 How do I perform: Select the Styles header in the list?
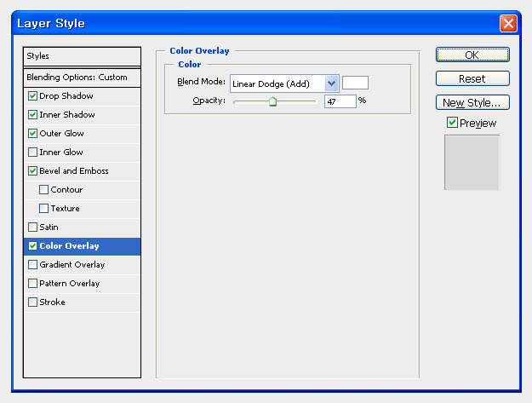[82, 56]
